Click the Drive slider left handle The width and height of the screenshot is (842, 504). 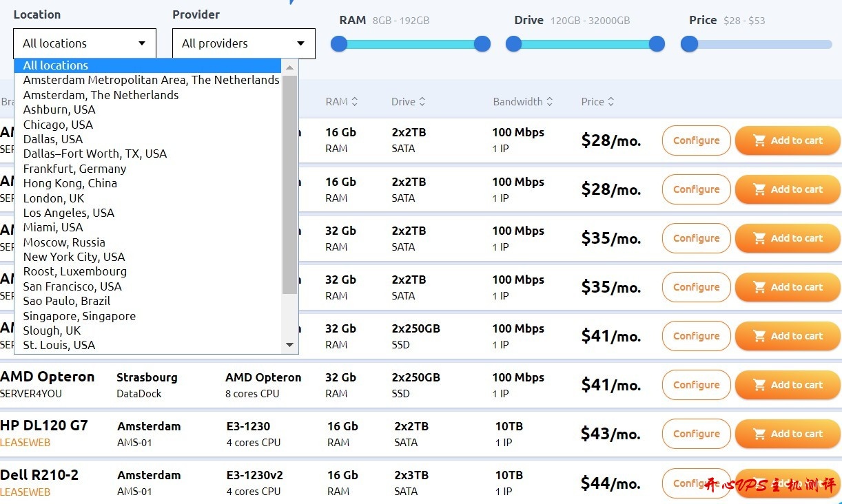point(513,44)
